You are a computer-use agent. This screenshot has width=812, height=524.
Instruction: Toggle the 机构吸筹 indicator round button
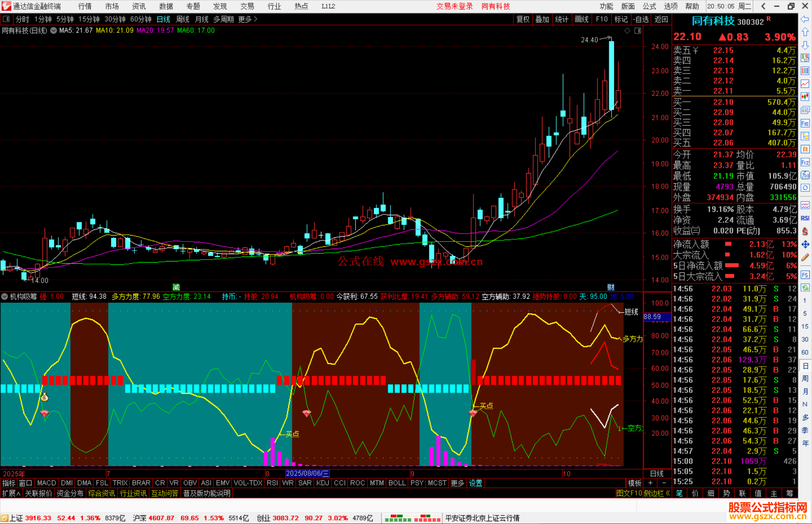click(x=5, y=297)
